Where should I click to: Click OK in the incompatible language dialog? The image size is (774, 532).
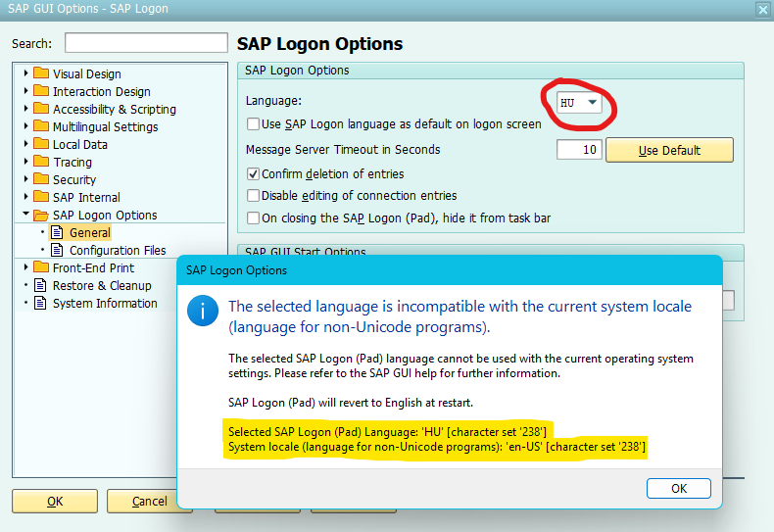(x=679, y=488)
